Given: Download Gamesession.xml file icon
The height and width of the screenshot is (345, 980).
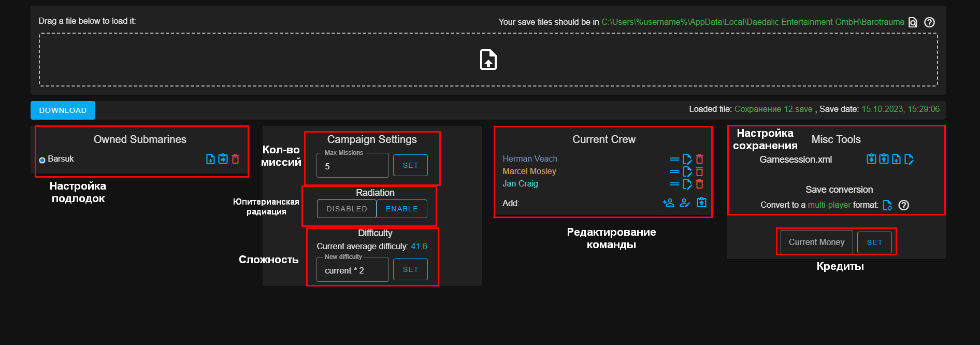Looking at the screenshot, I should [x=896, y=159].
